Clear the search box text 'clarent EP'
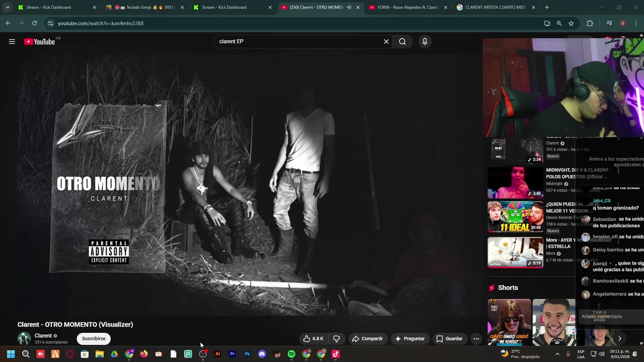644x362 pixels. (x=386, y=42)
